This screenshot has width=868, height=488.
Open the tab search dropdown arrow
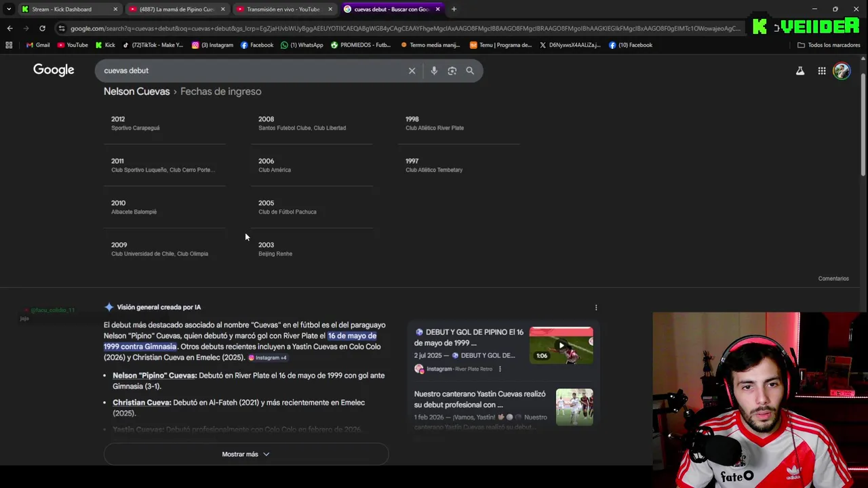8,9
